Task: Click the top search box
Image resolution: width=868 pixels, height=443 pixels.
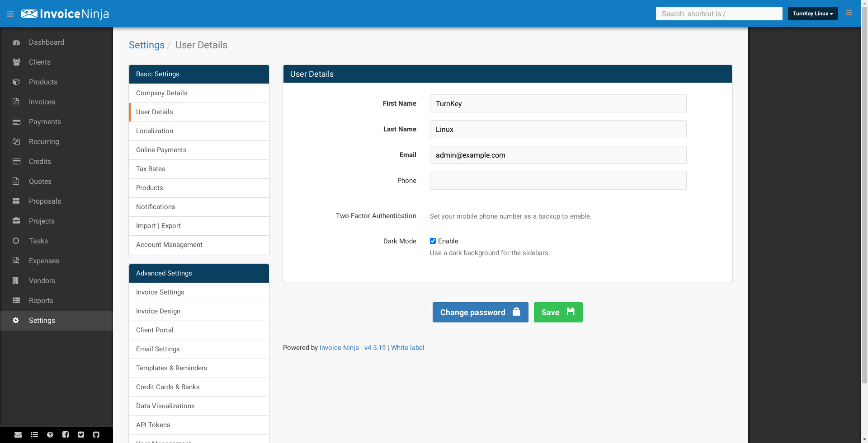Action: pyautogui.click(x=719, y=14)
